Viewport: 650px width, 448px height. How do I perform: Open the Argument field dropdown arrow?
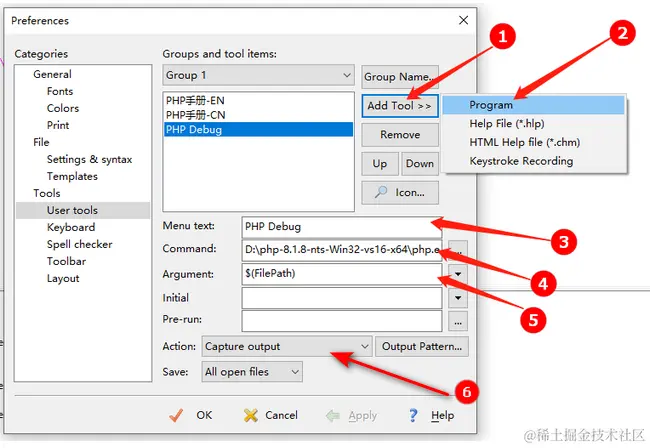point(458,274)
